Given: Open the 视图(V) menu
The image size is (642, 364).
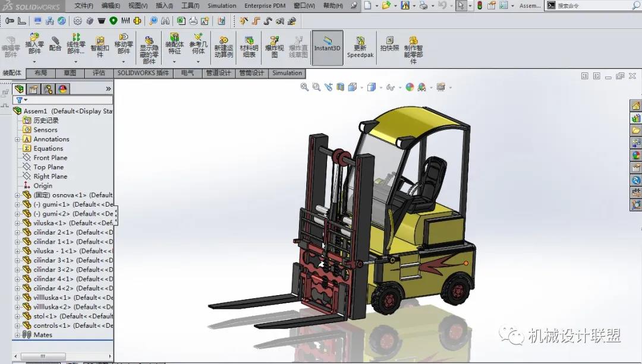Looking at the screenshot, I should pos(138,6).
